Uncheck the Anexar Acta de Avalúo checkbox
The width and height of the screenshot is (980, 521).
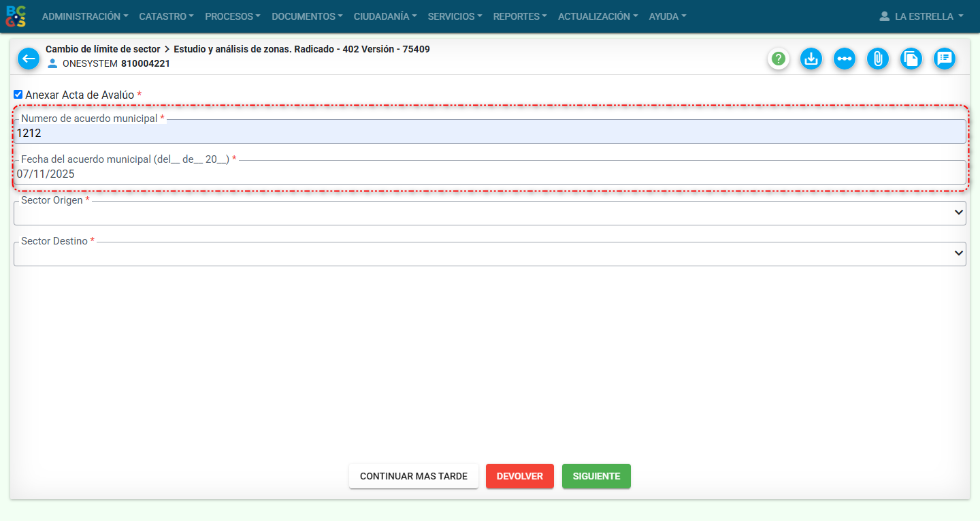(x=18, y=95)
